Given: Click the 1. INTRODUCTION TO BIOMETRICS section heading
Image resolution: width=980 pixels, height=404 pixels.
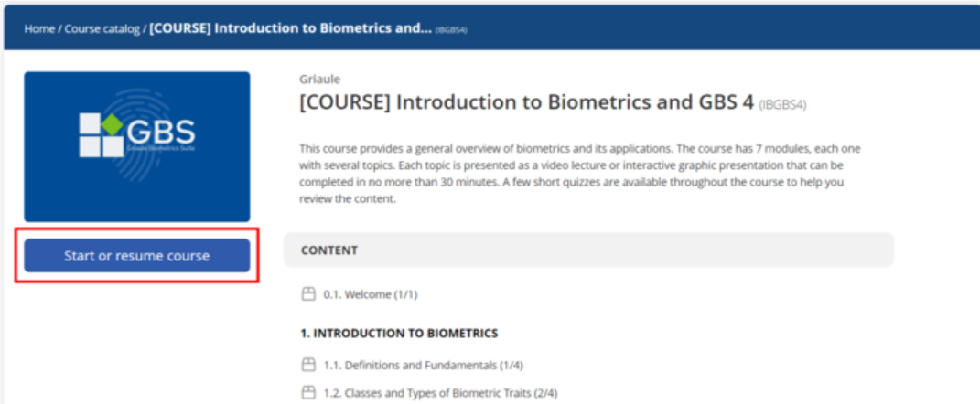Looking at the screenshot, I should tap(399, 334).
